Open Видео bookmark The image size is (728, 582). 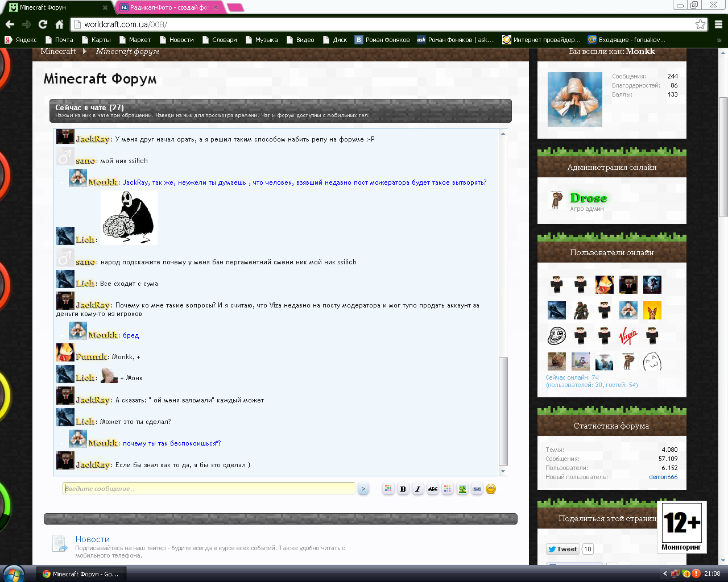(300, 40)
